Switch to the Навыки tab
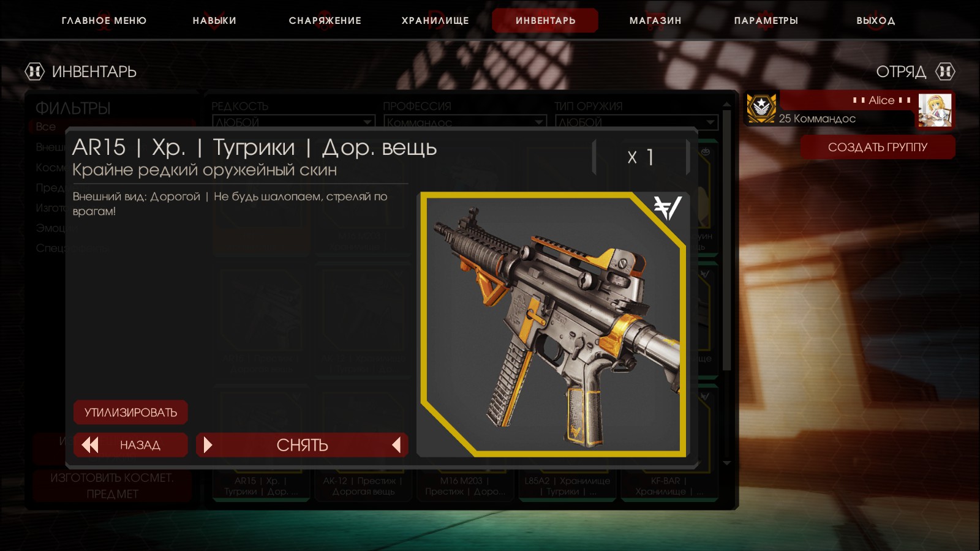Image resolution: width=980 pixels, height=551 pixels. (x=214, y=20)
